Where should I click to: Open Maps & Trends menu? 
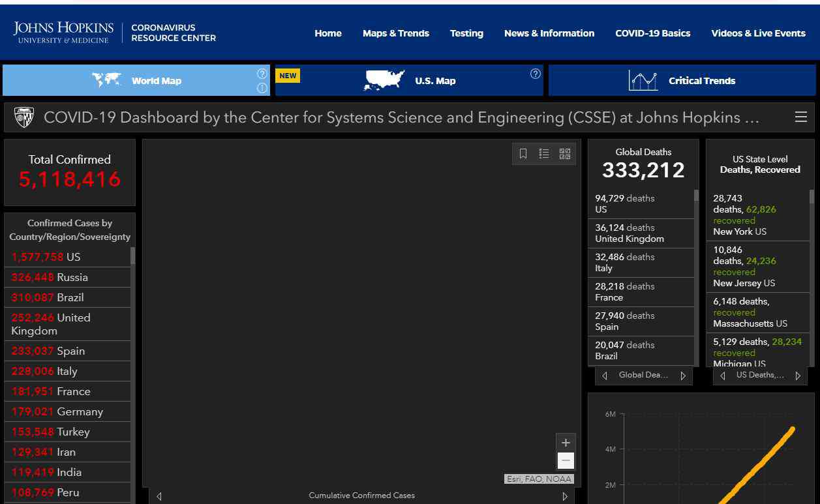[396, 33]
